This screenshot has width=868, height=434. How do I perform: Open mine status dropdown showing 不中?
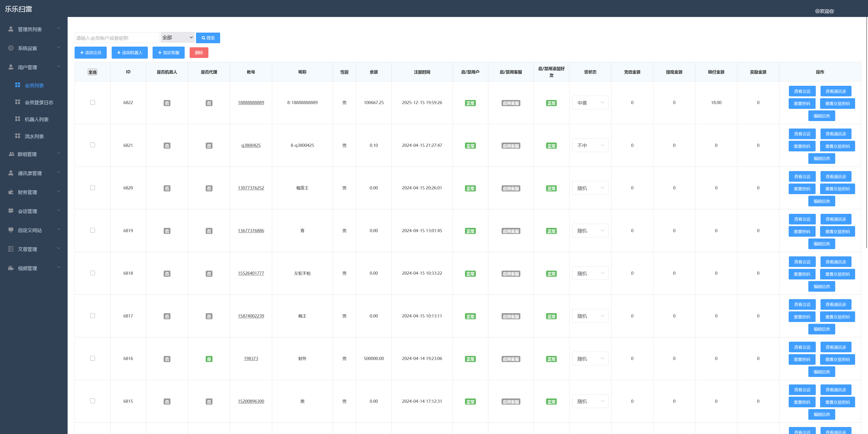(x=590, y=145)
